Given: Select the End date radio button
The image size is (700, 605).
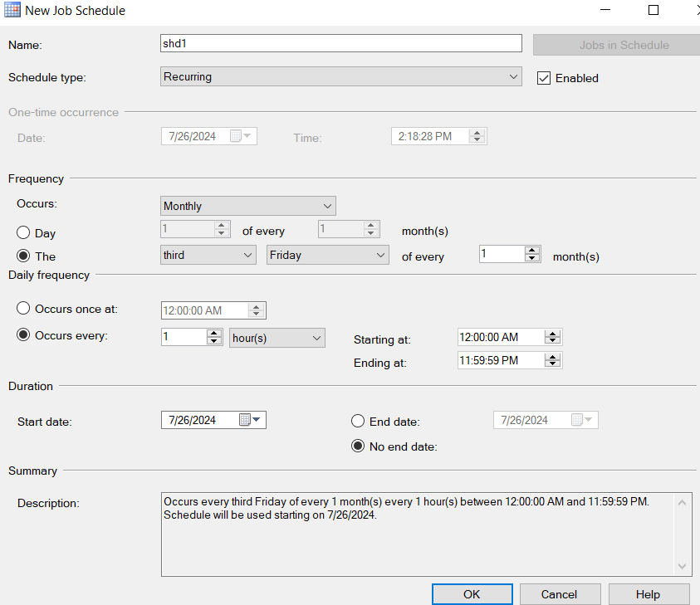Looking at the screenshot, I should point(358,421).
